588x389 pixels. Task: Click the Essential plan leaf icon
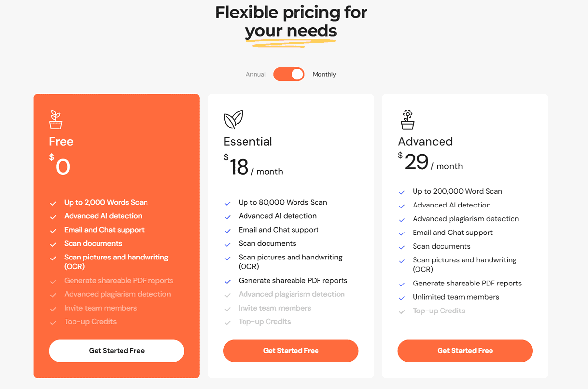coord(233,120)
